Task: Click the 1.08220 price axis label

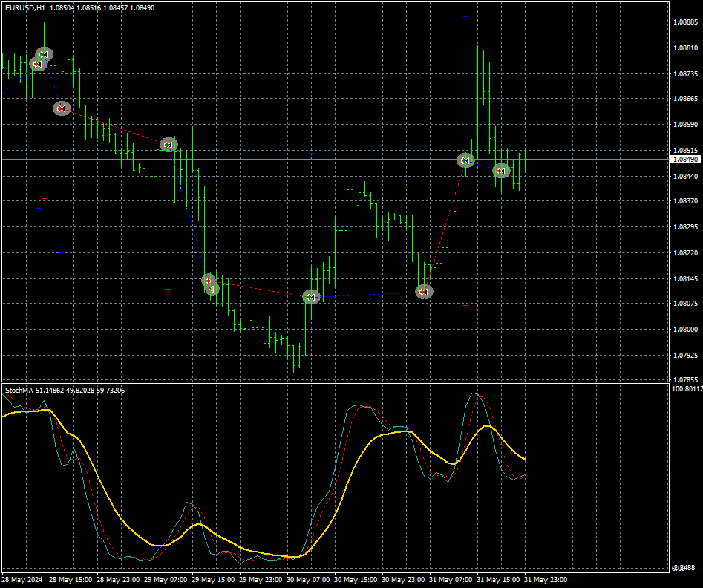Action: pyautogui.click(x=685, y=253)
